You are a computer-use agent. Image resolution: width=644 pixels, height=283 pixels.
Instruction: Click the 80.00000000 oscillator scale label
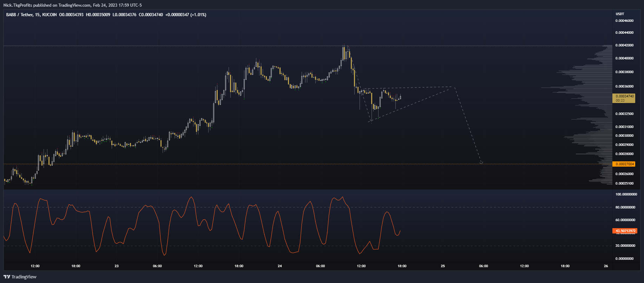(625, 207)
